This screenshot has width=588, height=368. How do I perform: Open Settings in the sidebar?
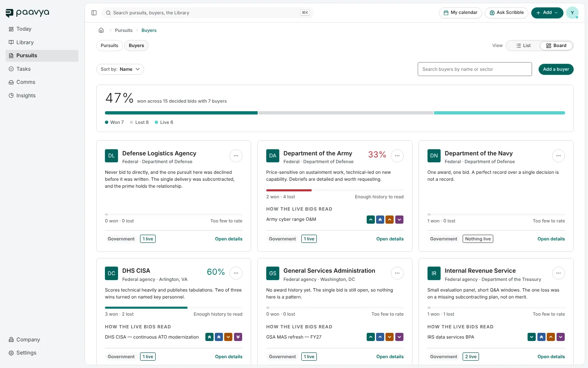click(42, 353)
